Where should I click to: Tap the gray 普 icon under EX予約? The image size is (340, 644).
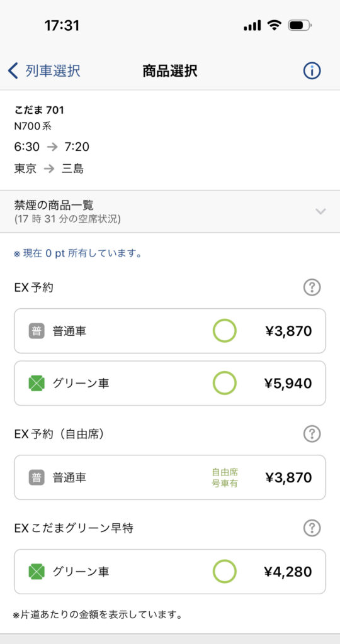(x=37, y=331)
